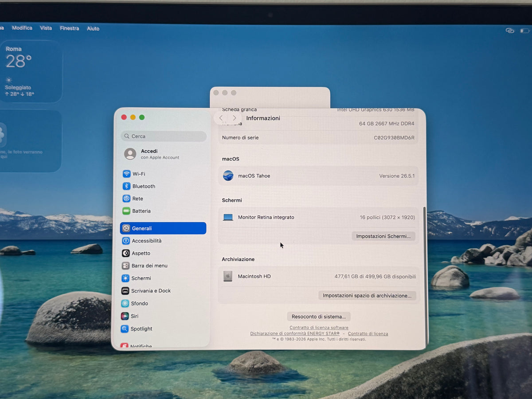Select the Rete globe icon
532x399 pixels.
tap(126, 199)
